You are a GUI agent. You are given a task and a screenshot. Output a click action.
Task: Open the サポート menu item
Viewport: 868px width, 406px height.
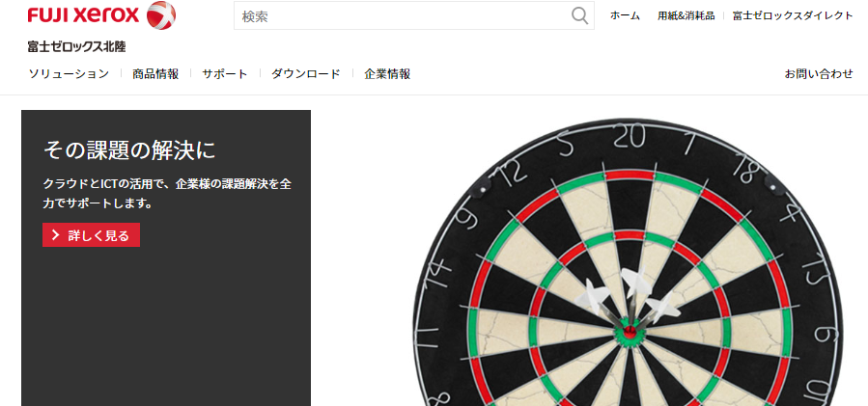point(225,73)
